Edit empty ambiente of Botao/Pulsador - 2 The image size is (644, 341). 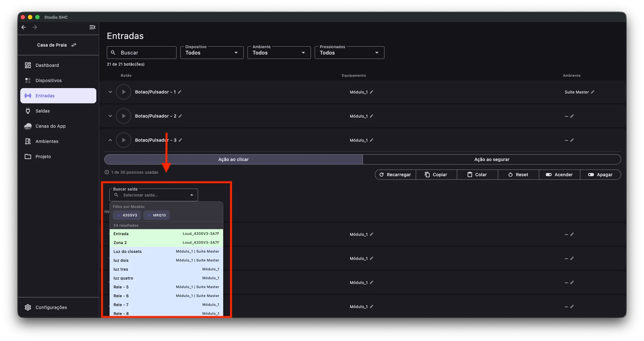572,116
